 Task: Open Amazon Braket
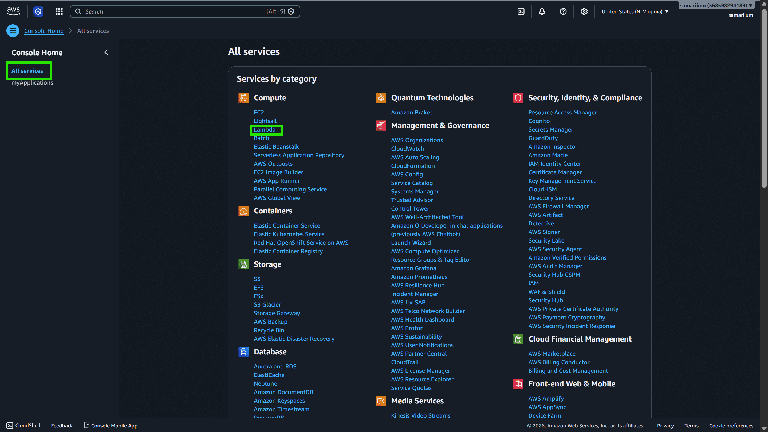(411, 112)
